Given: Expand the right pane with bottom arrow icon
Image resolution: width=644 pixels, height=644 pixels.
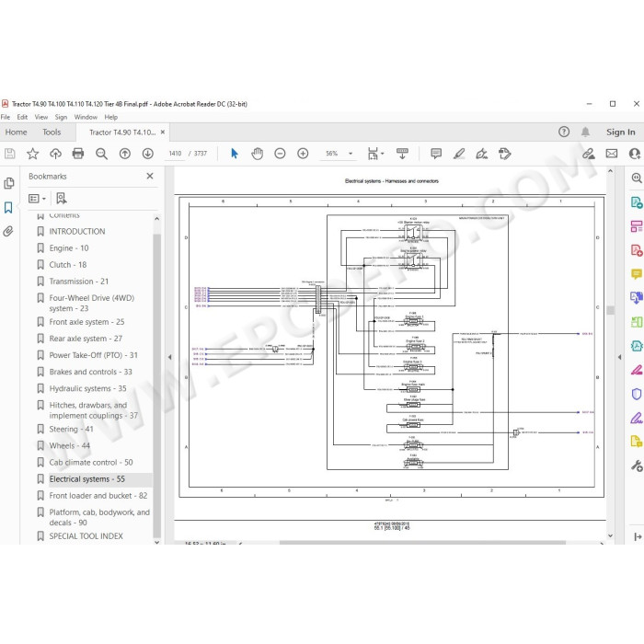Looking at the screenshot, I should 638,536.
